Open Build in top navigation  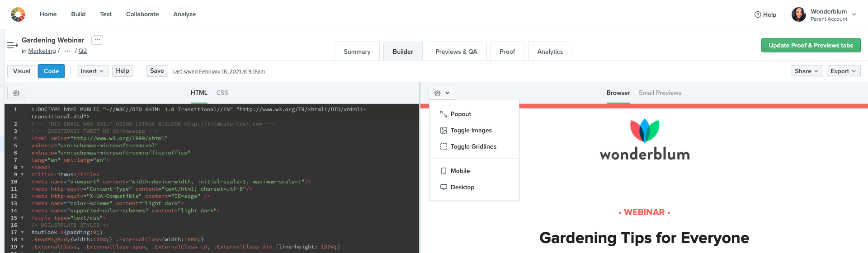78,14
